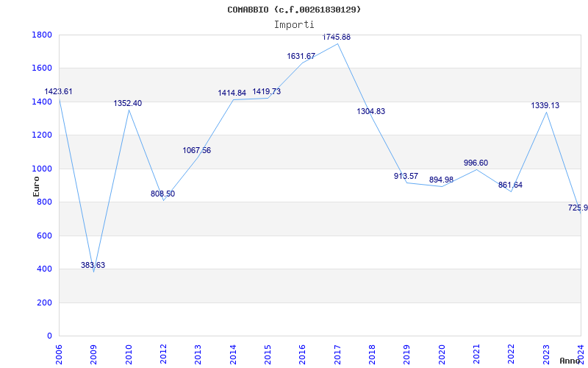Viewport: 588px width, 368px height.
Task: Click the 800 y-axis tick label
Action: (44, 202)
